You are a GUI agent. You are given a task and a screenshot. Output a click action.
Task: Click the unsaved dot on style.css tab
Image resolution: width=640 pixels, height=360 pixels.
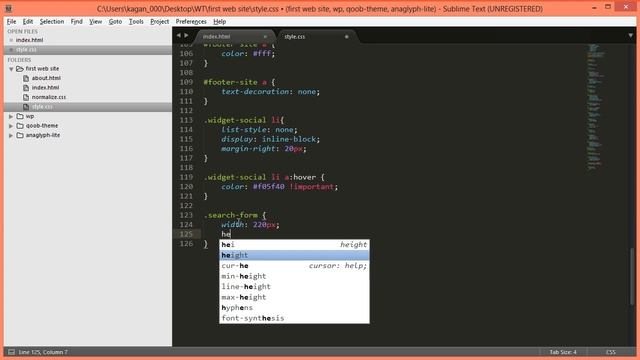347,37
